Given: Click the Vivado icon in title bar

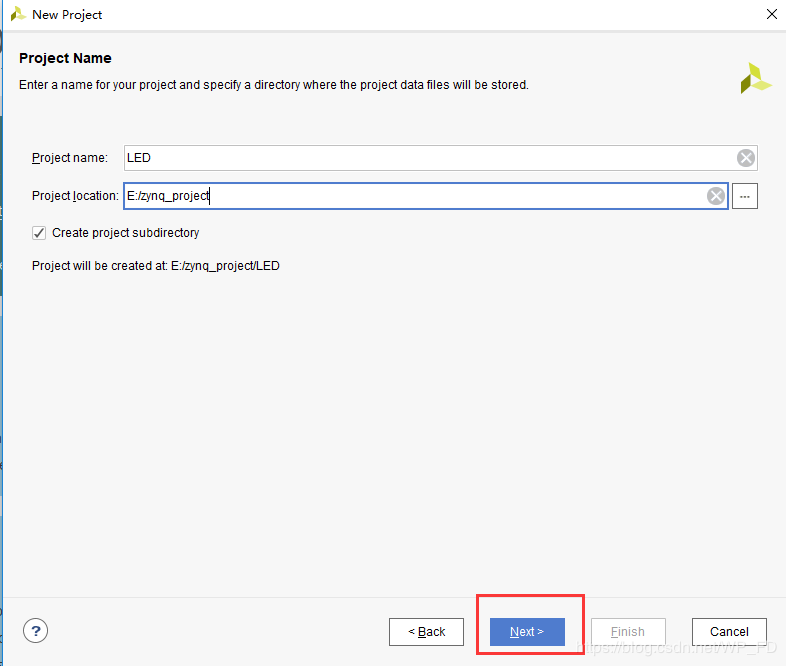Looking at the screenshot, I should coord(17,14).
